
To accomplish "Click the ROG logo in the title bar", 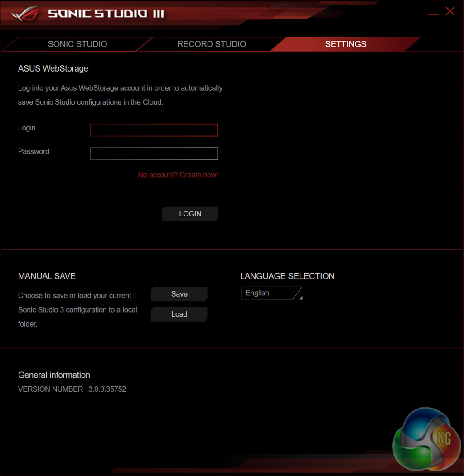I will pos(25,14).
